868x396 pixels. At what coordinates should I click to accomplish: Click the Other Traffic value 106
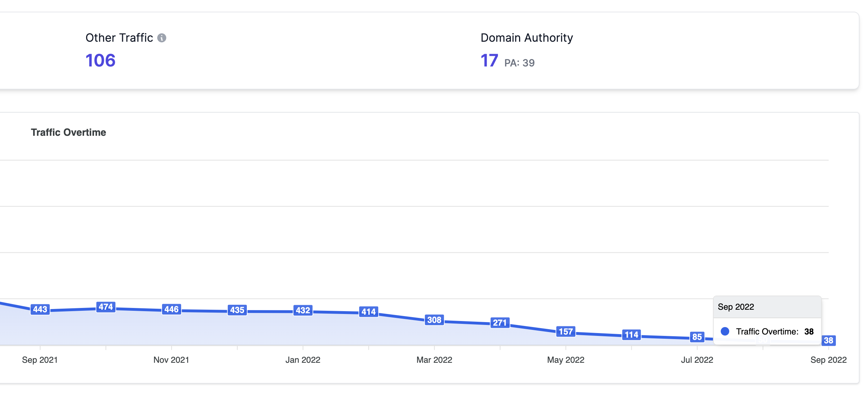click(101, 60)
